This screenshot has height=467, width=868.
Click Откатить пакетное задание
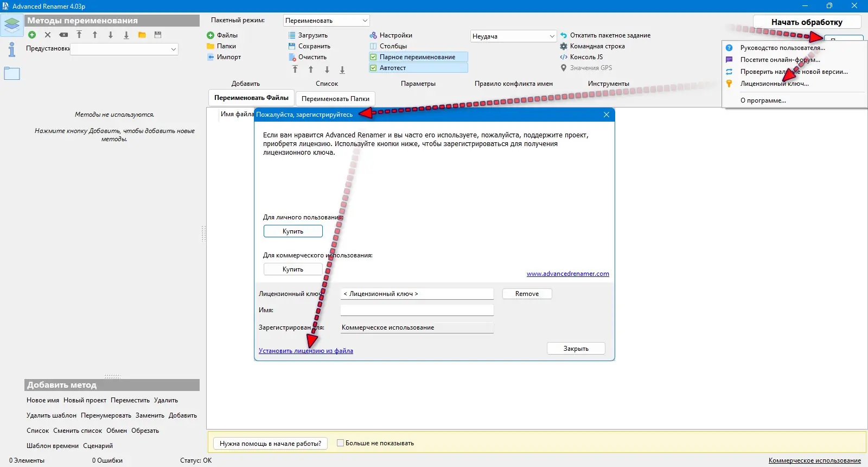pos(605,35)
